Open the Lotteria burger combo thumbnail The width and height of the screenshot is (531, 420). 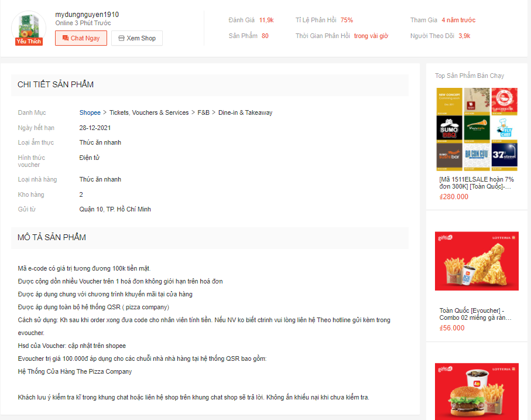[x=477, y=391]
